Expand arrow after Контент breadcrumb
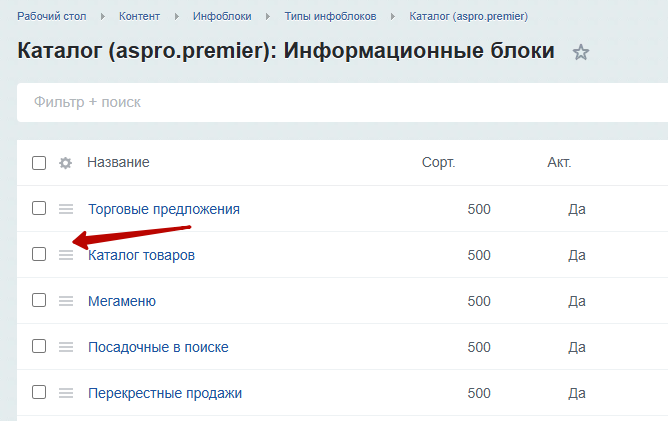Viewport: 668px width, 421px height. pyautogui.click(x=176, y=17)
